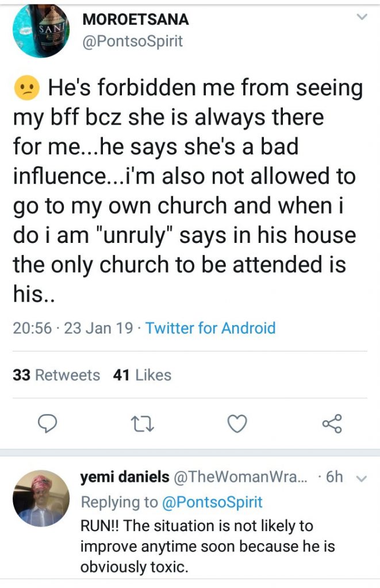Click the 20:56 · 23 Jan 19 timestamp
Screen dimensions: 380x588
[73, 328]
